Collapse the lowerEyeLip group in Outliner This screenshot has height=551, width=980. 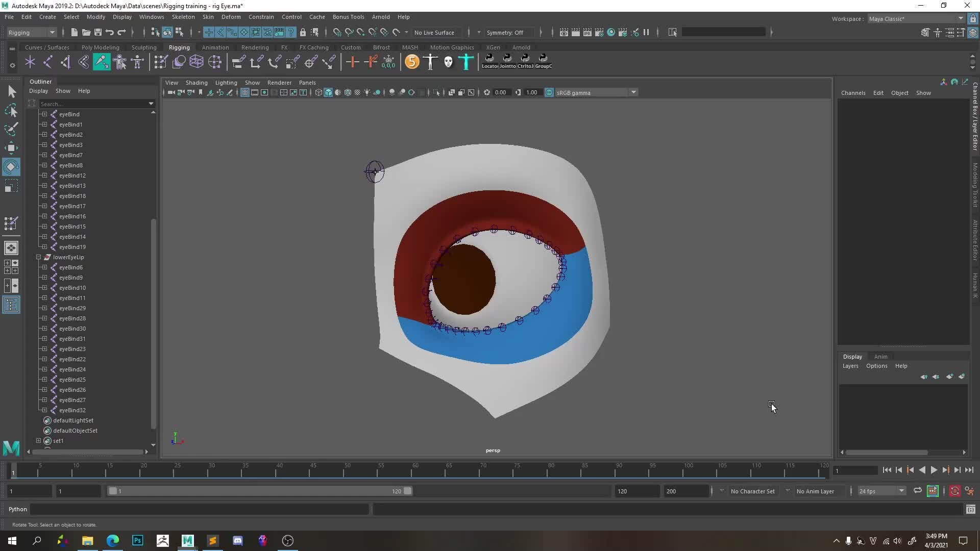tap(38, 257)
